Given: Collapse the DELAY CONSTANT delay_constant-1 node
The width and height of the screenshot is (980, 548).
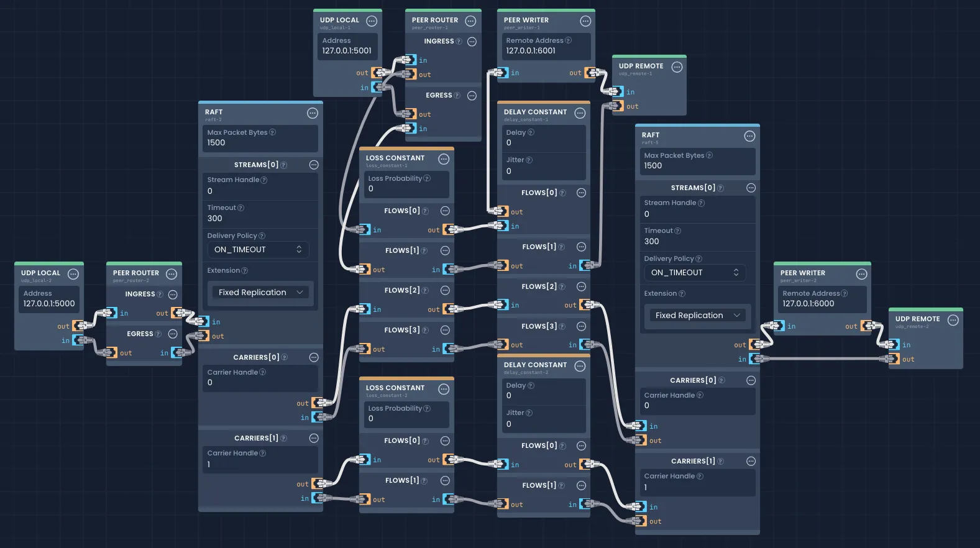Looking at the screenshot, I should coord(580,113).
